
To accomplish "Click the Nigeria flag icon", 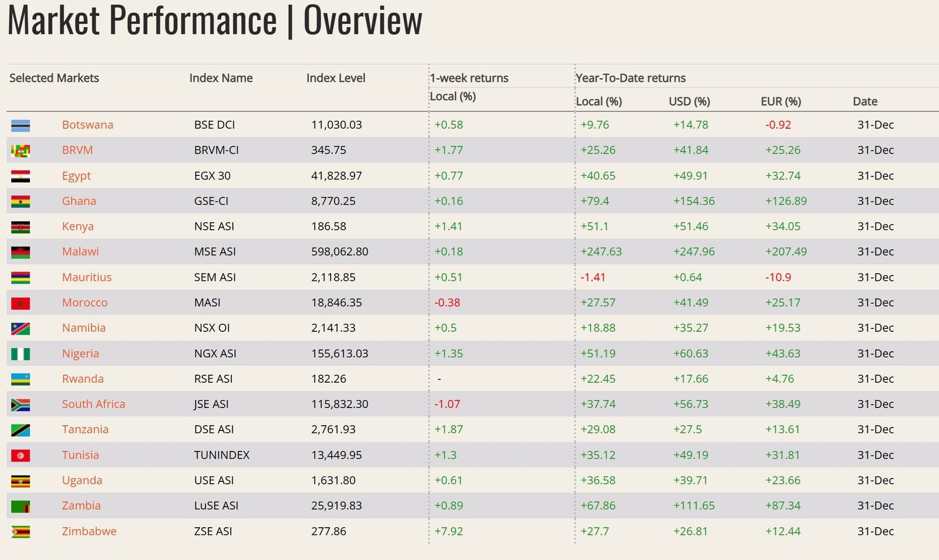I will coord(21,354).
